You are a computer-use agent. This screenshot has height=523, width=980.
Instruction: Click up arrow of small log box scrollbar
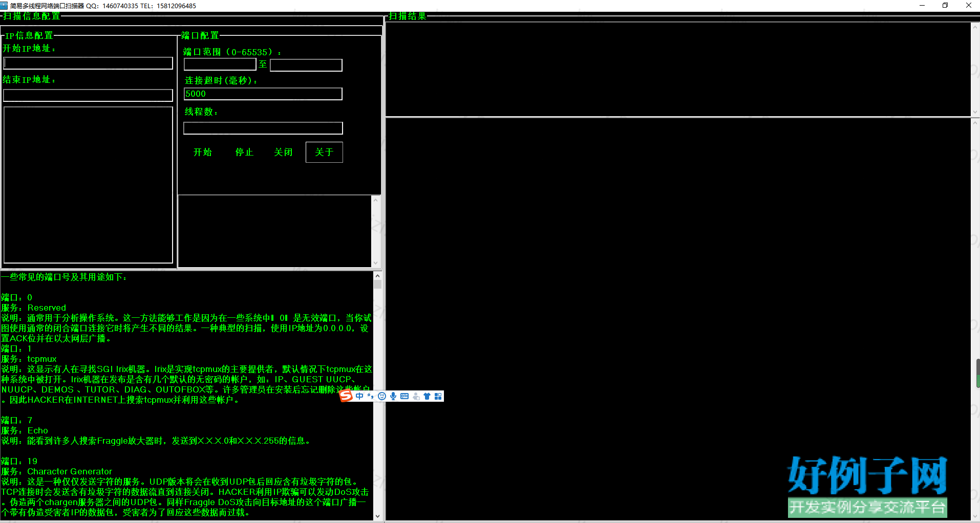(x=375, y=200)
